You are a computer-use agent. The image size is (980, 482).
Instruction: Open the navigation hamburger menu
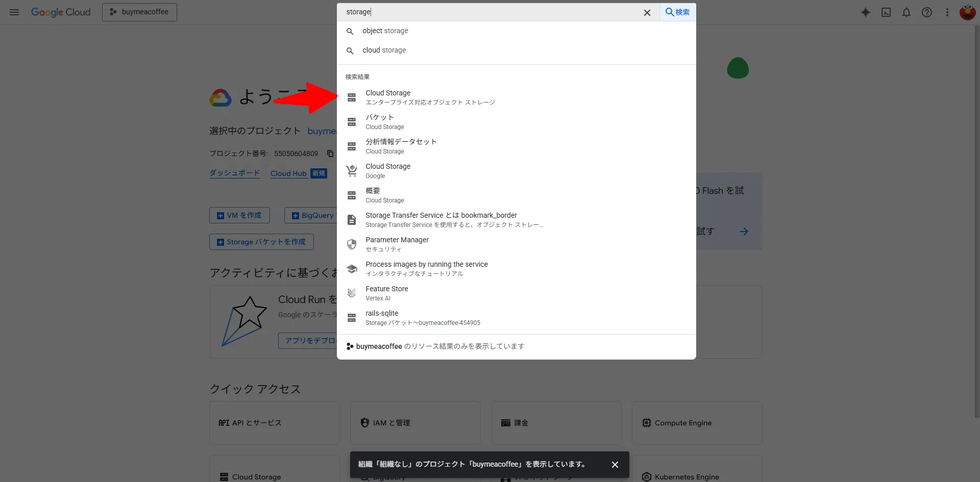click(x=14, y=12)
